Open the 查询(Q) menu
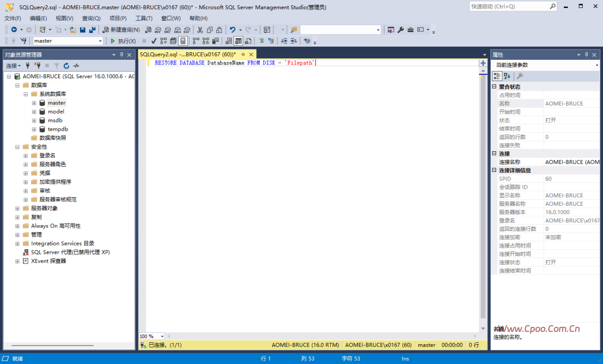This screenshot has width=603, height=364. point(91,18)
